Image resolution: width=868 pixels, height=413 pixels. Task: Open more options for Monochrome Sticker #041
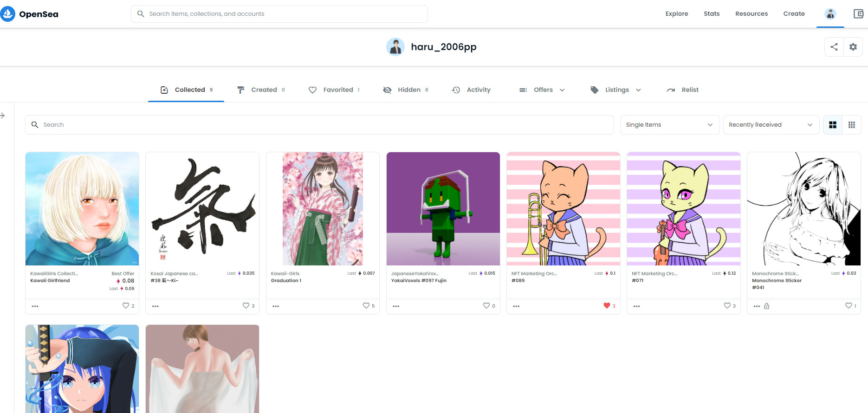pyautogui.click(x=757, y=306)
